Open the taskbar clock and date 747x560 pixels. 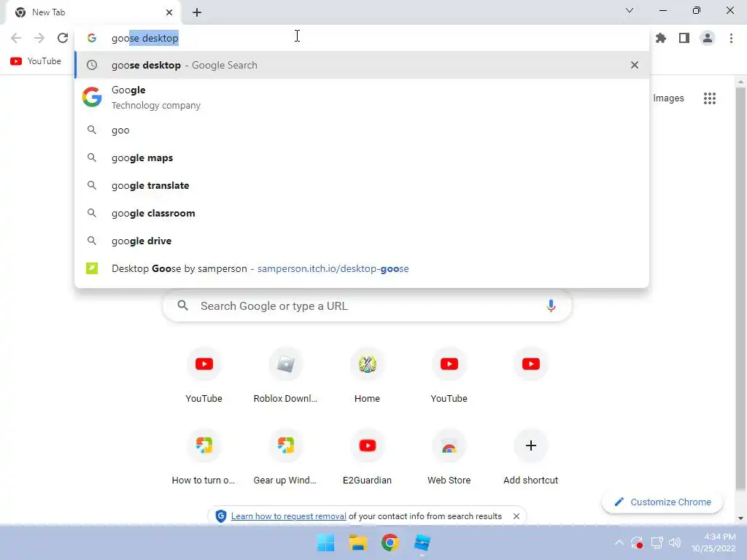tap(713, 542)
